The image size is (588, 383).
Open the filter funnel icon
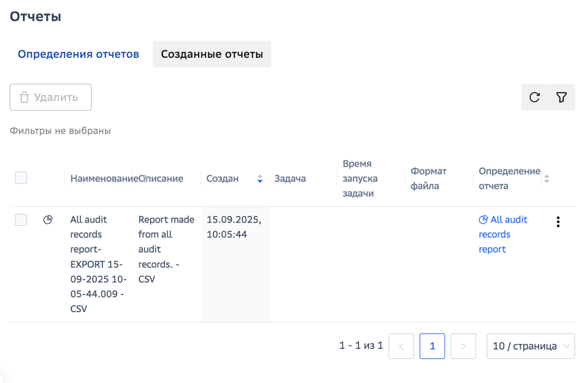pos(561,97)
